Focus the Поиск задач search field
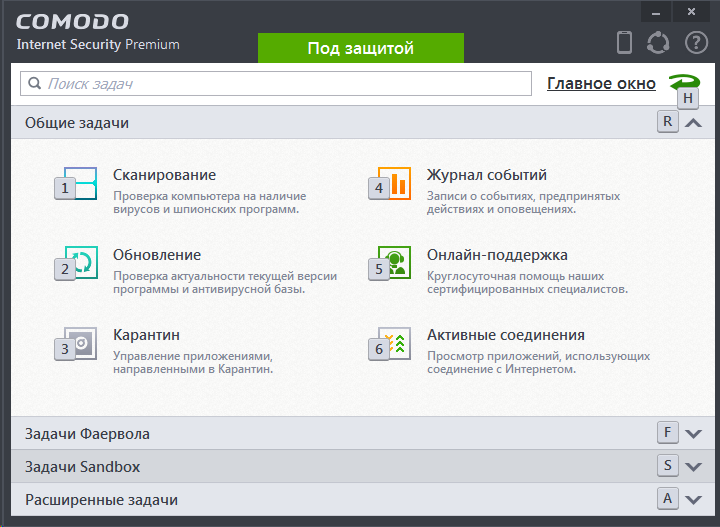The image size is (720, 527). (x=276, y=84)
